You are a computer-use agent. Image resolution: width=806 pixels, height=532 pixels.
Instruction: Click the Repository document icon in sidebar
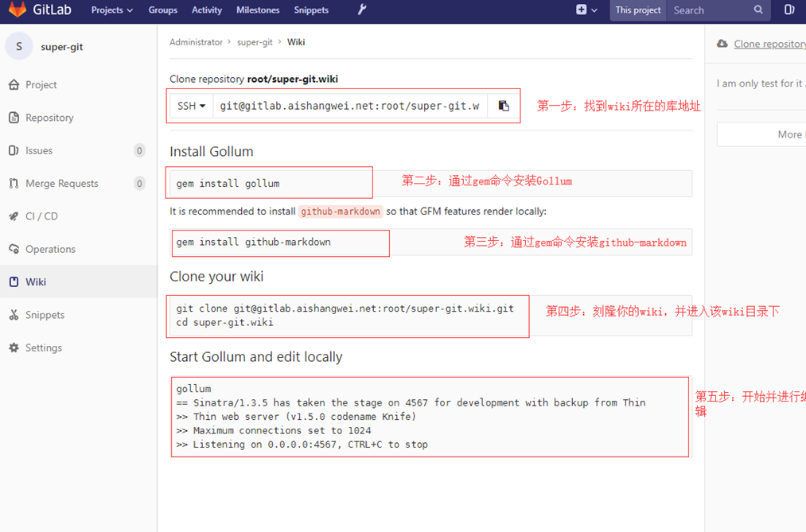[x=14, y=118]
